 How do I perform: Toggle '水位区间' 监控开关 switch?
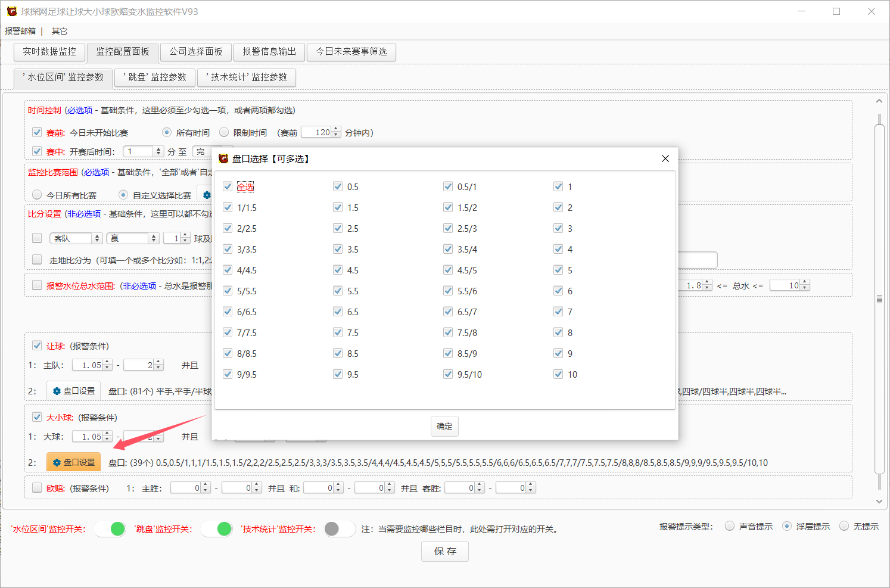[110, 528]
